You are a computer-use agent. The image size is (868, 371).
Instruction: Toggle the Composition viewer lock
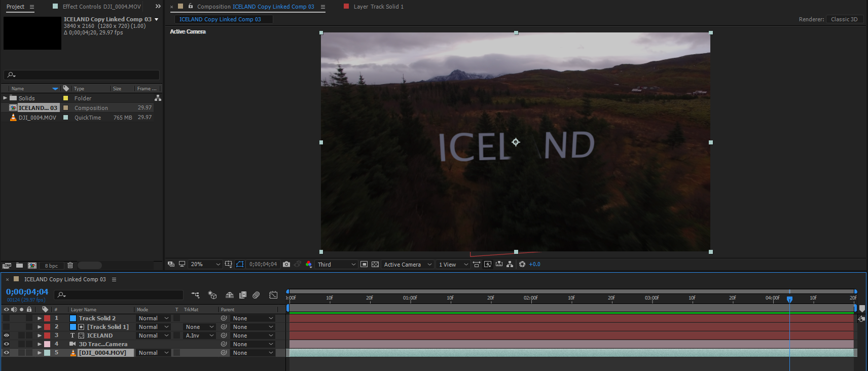(x=191, y=6)
